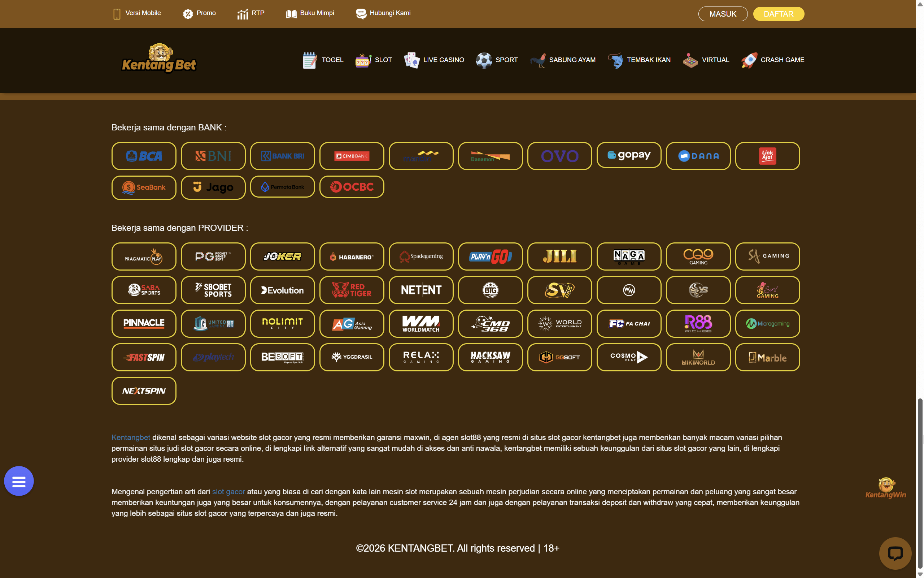Select Yggdrasil provider logo
The height and width of the screenshot is (578, 924).
pyautogui.click(x=352, y=357)
